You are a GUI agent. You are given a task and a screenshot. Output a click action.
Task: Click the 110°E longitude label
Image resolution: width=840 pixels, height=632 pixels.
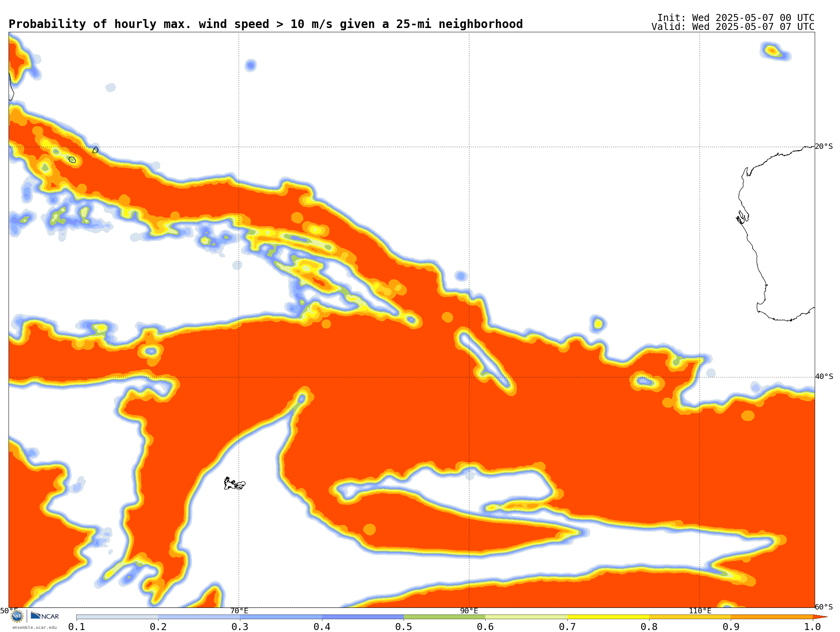700,611
